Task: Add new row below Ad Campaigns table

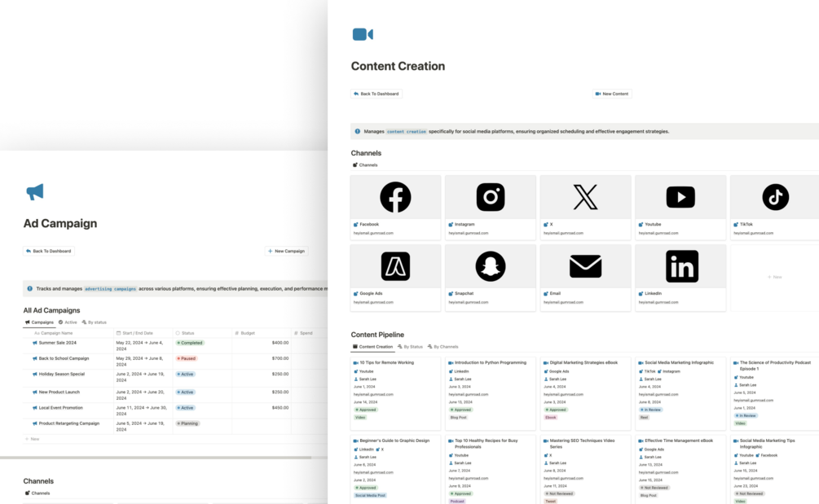Action: tap(33, 439)
